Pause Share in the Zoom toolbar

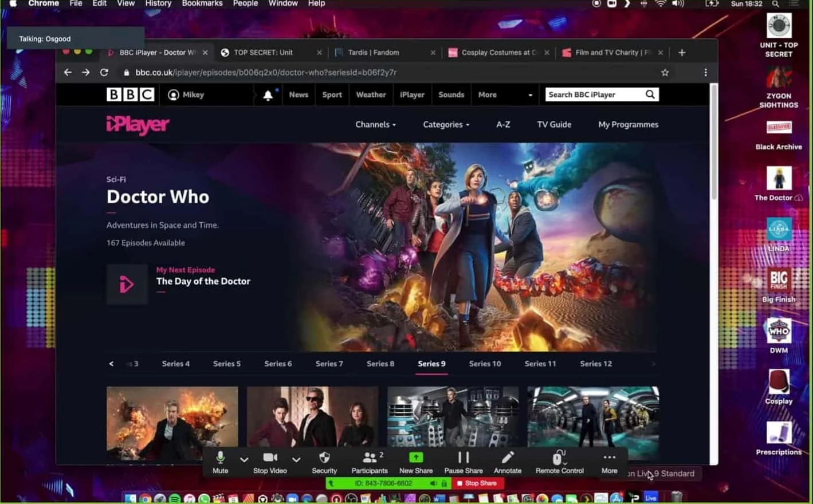464,463
